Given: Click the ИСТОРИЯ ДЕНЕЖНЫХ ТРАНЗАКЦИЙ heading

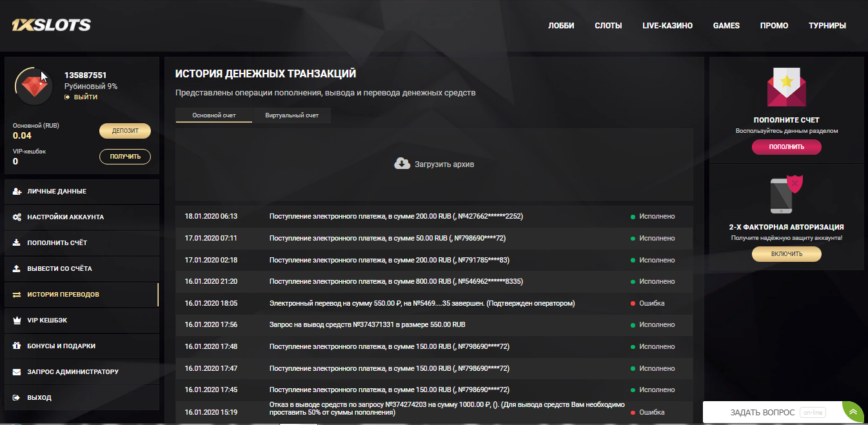Looking at the screenshot, I should pos(266,74).
